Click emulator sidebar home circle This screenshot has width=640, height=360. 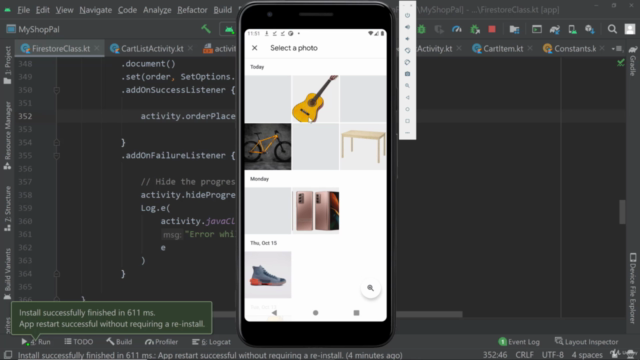pyautogui.click(x=407, y=109)
